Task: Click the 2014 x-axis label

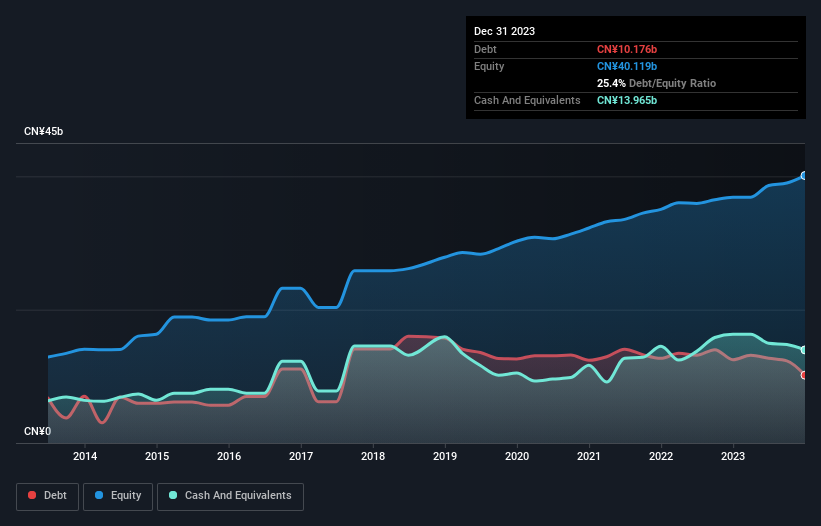Action: point(85,456)
